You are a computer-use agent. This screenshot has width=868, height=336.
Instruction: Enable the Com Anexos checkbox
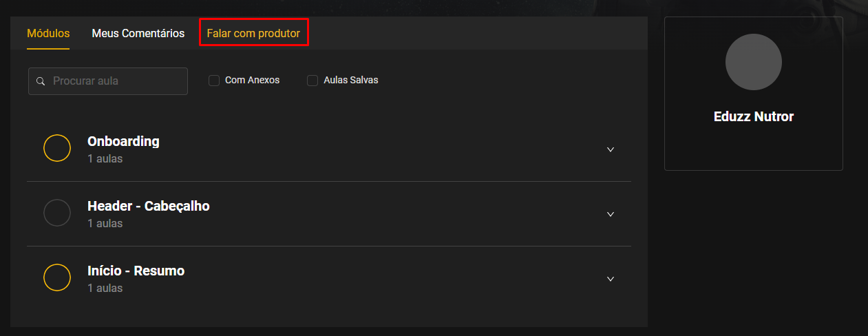pyautogui.click(x=214, y=81)
